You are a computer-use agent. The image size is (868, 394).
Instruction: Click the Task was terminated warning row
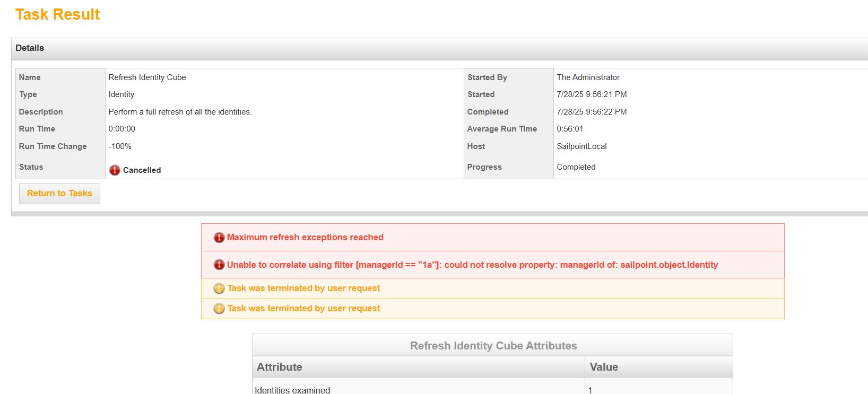click(303, 288)
